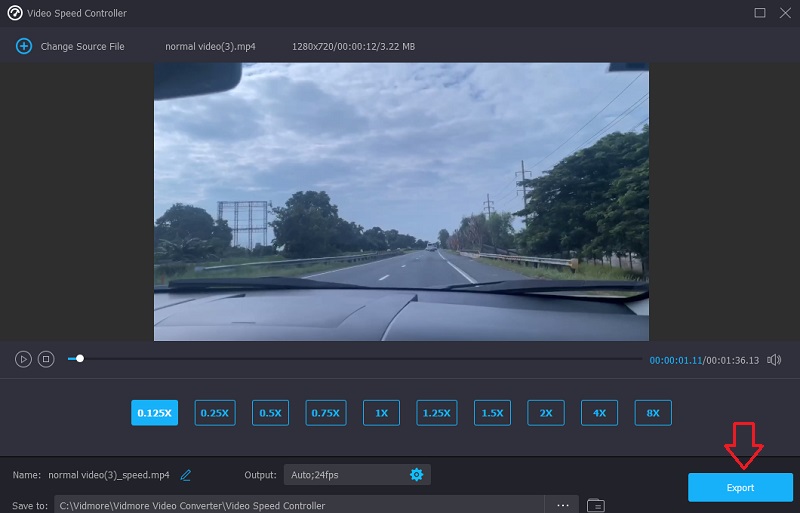Click the Export button
Image resolution: width=800 pixels, height=513 pixels.
[x=740, y=487]
